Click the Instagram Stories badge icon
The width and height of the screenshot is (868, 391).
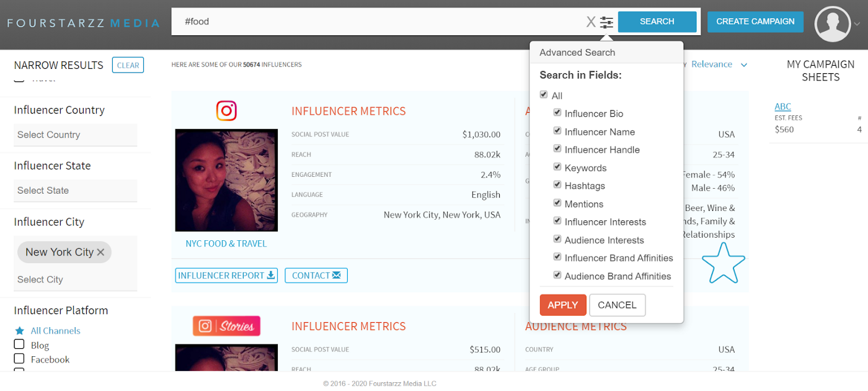(x=226, y=326)
